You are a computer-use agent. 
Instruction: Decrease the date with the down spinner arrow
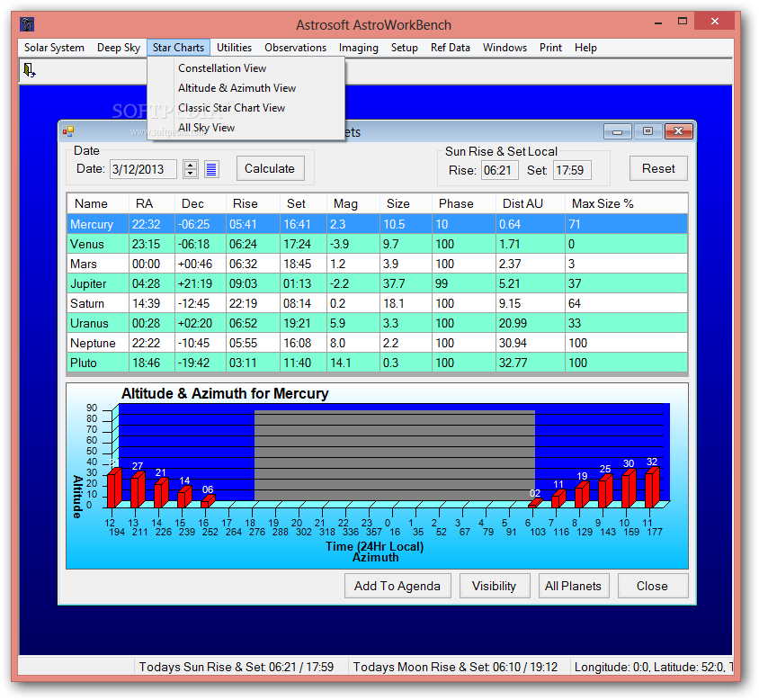pos(191,174)
